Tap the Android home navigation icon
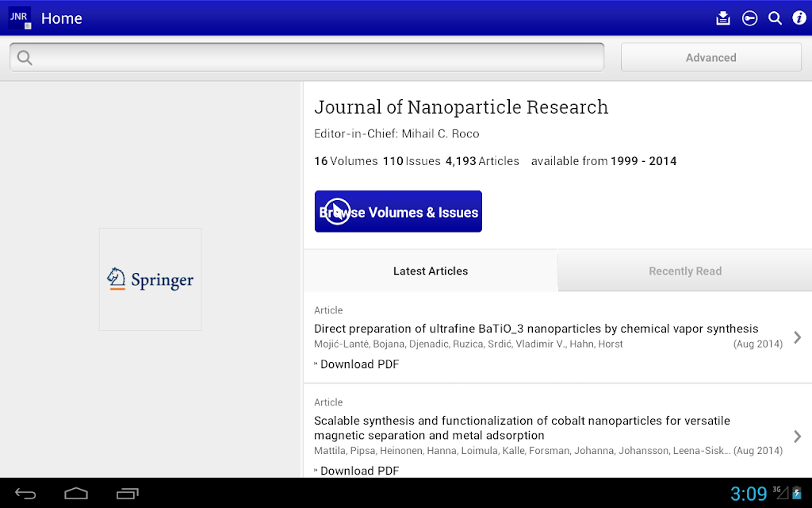Screen dimensions: 812x508 click(76, 494)
